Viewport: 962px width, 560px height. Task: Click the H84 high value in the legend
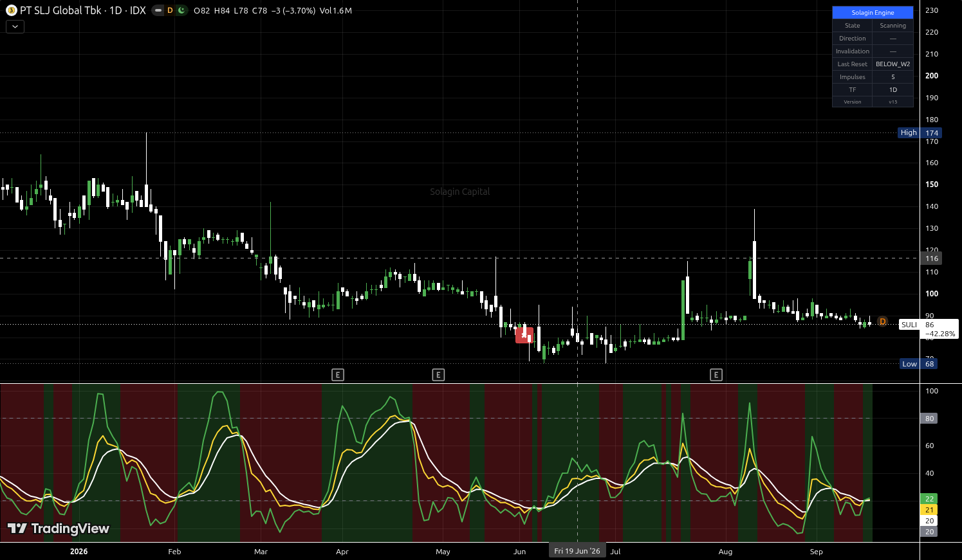coord(222,11)
